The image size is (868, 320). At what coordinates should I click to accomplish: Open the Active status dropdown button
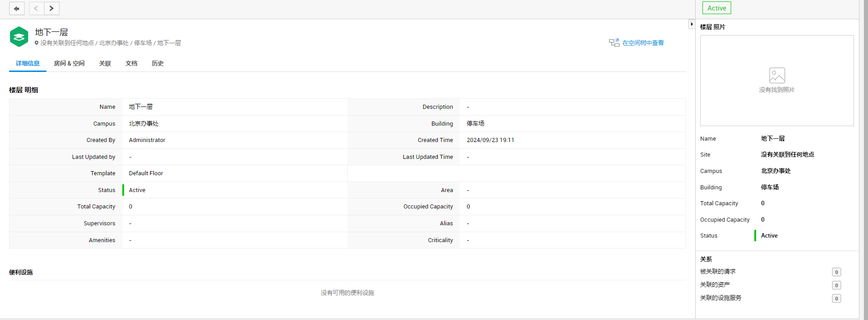click(717, 8)
